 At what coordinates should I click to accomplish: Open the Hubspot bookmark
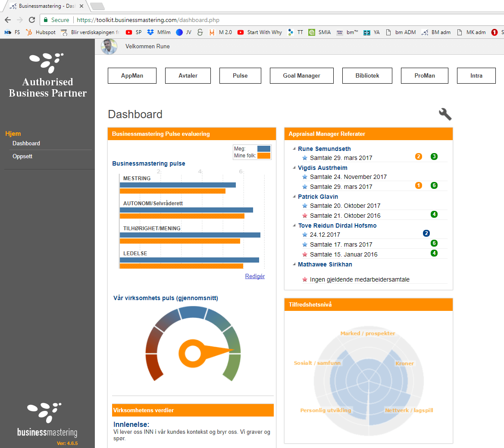(x=41, y=32)
